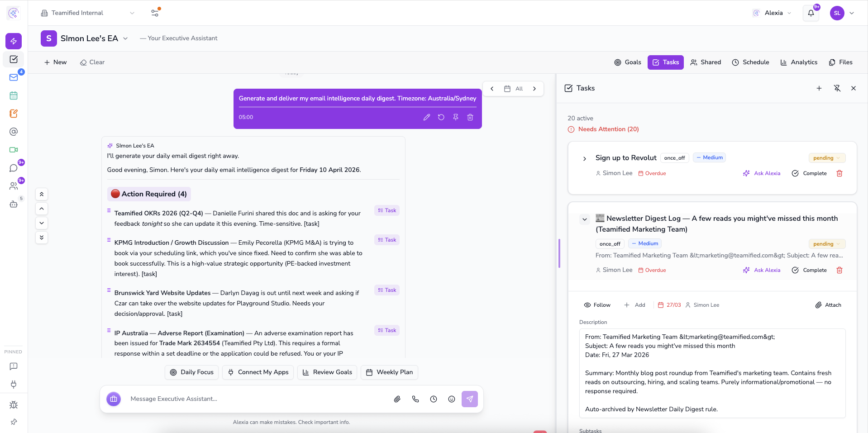Open the Mail sidebar icon with 4 notifications

tap(13, 77)
